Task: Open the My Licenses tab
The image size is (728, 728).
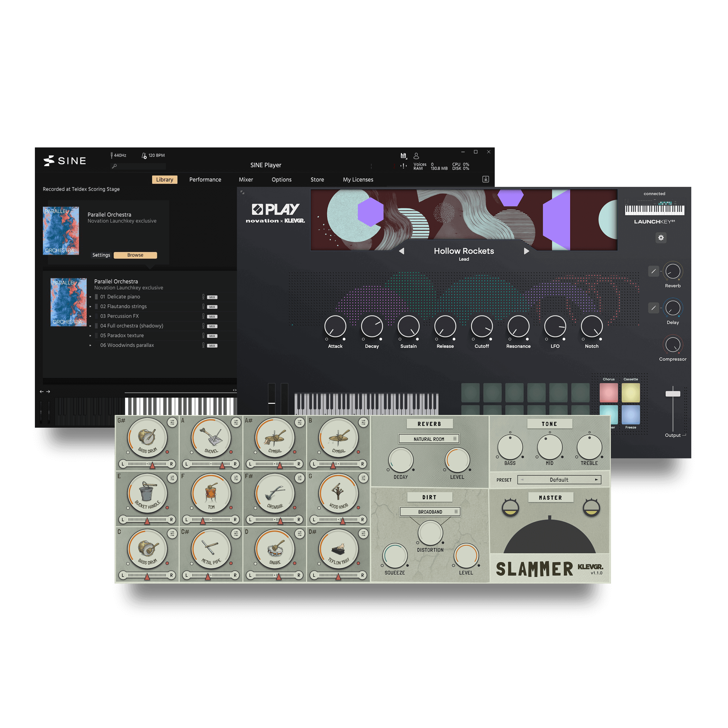Action: coord(358,179)
